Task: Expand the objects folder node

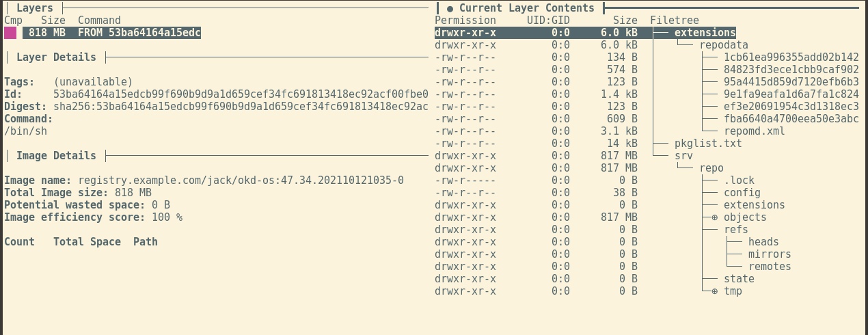Action: click(715, 217)
